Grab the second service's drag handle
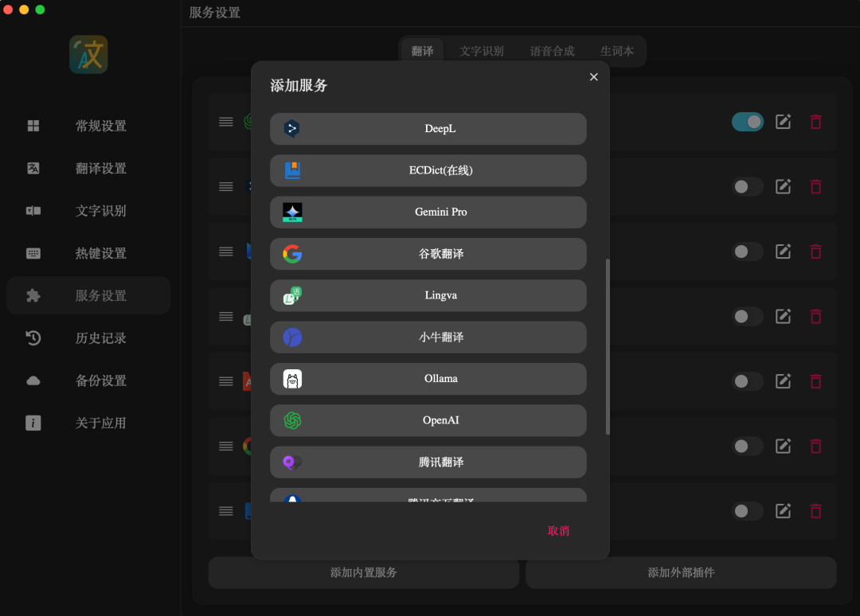 [226, 187]
